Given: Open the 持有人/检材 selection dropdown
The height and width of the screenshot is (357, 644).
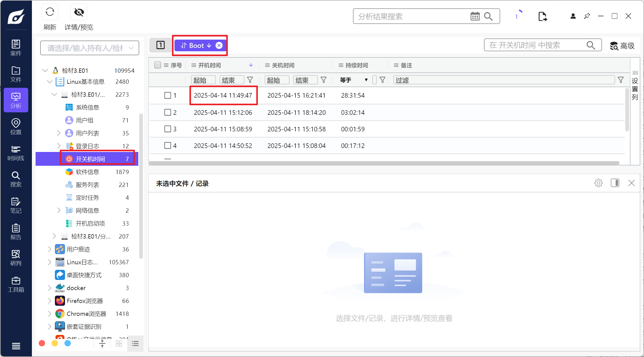Looking at the screenshot, I should pyautogui.click(x=90, y=48).
